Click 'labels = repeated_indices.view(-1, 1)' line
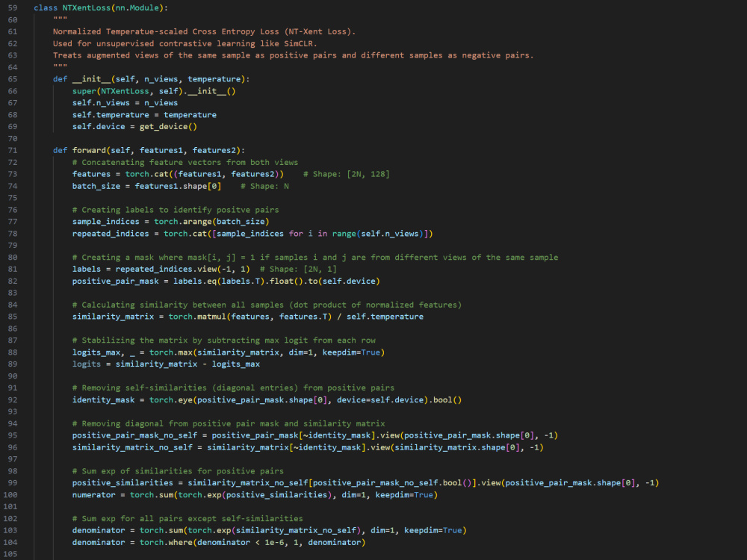 click(x=161, y=269)
